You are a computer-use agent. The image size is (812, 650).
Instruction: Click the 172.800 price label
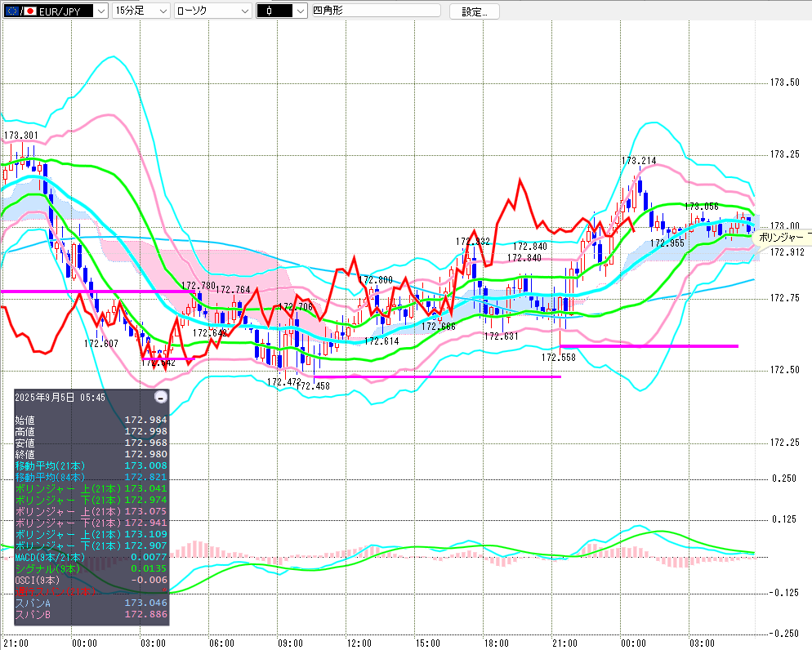coord(376,280)
